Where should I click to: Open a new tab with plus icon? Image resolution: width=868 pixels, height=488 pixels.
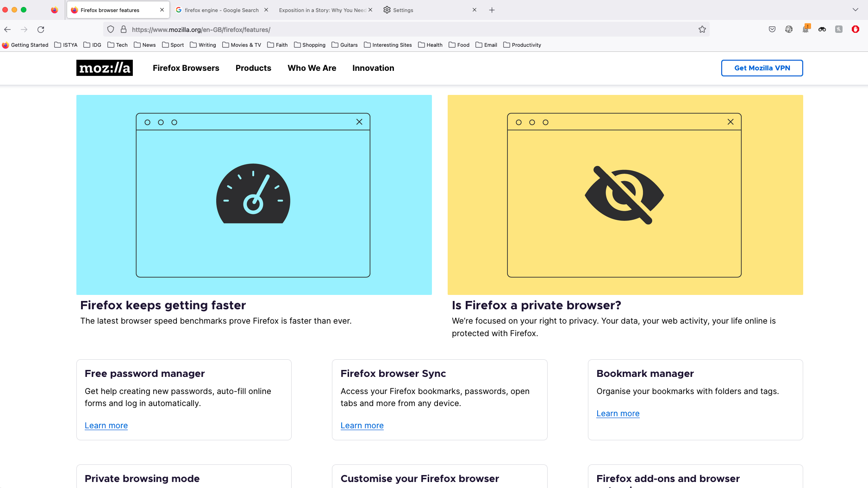coord(492,10)
